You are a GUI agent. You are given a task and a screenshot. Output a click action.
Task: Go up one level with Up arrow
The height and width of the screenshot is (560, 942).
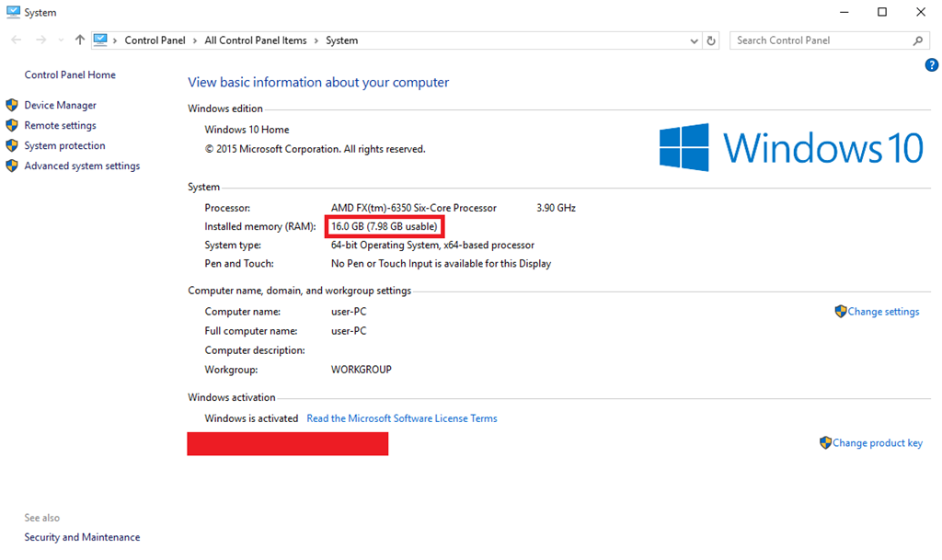79,40
